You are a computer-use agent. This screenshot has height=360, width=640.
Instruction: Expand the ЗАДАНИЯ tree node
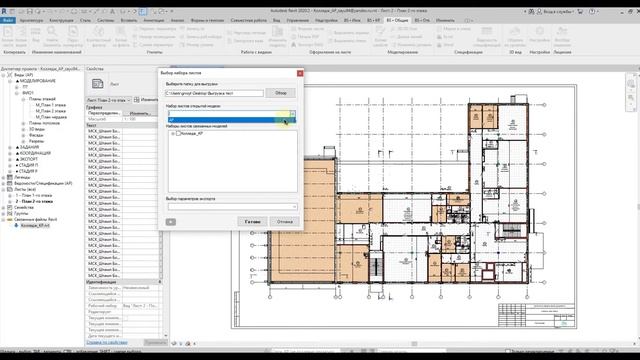tap(10, 147)
